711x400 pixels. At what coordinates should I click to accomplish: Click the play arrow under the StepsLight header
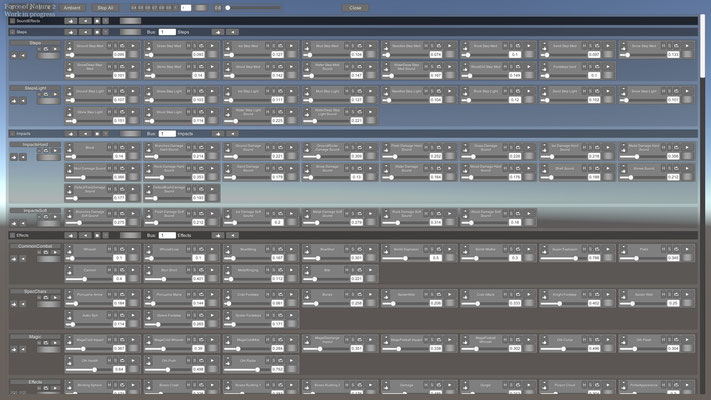pyautogui.click(x=55, y=94)
